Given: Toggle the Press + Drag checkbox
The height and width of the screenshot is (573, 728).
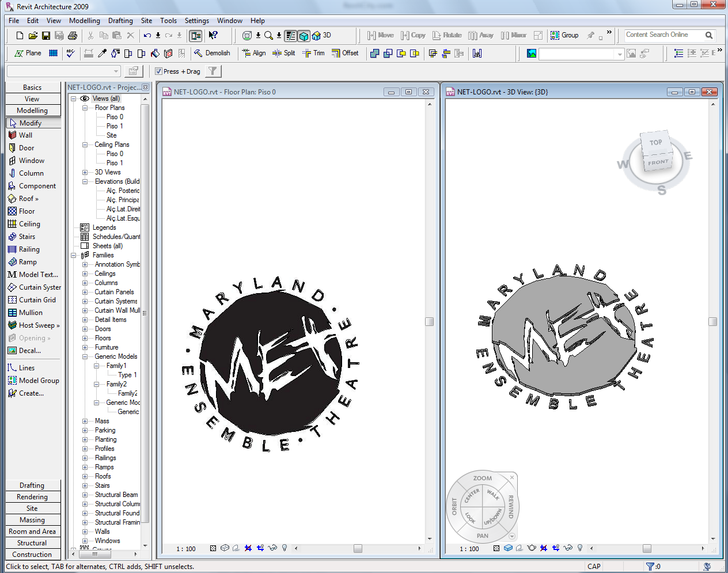Looking at the screenshot, I should pyautogui.click(x=158, y=71).
